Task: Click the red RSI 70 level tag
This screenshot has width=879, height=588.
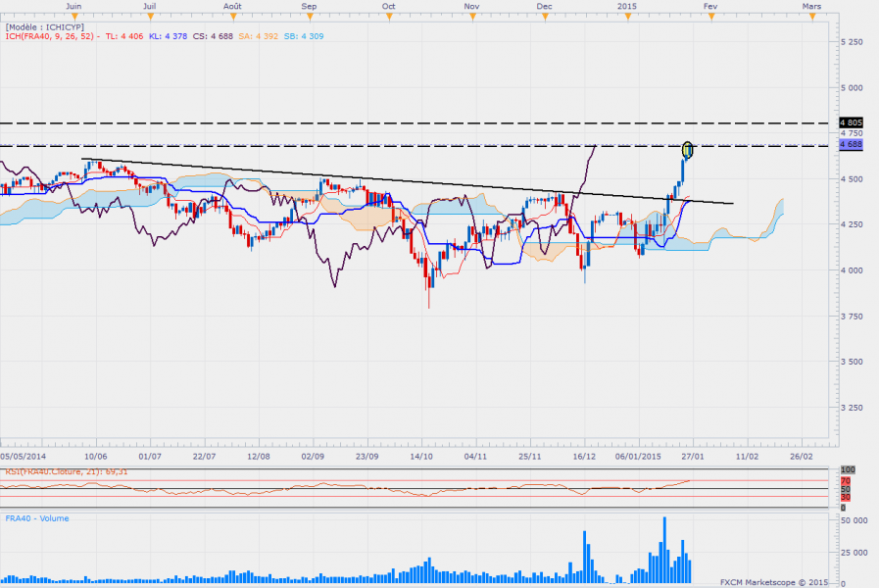Action: 846,481
